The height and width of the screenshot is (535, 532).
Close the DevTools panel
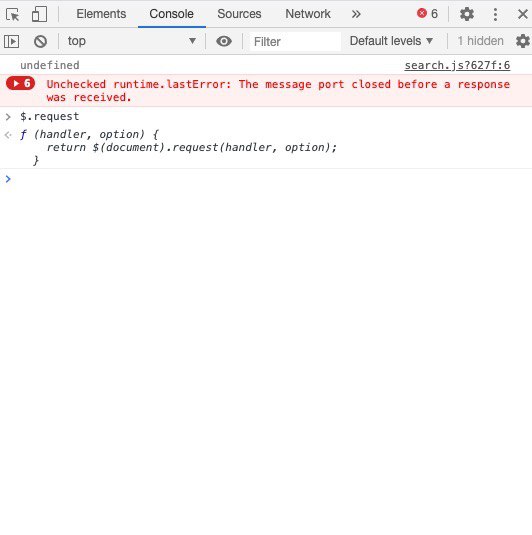(522, 14)
